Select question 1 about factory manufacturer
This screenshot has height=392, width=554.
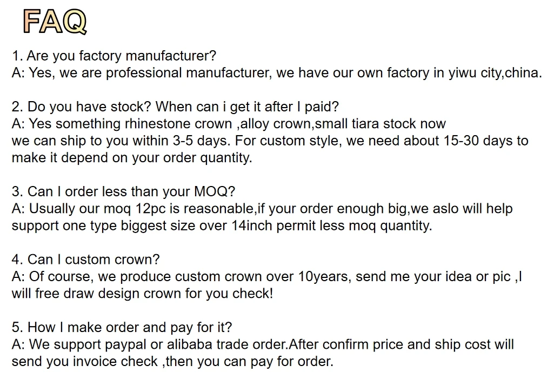click(x=114, y=56)
